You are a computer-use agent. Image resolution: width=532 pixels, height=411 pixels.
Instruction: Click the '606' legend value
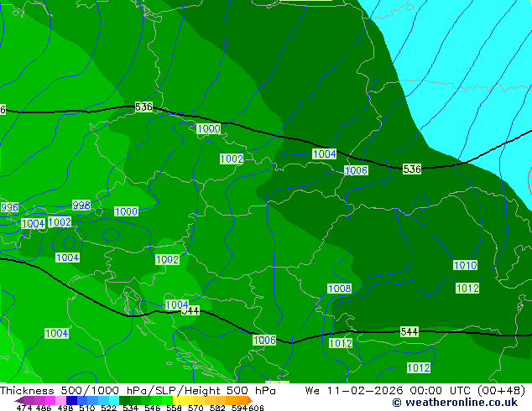(x=256, y=408)
